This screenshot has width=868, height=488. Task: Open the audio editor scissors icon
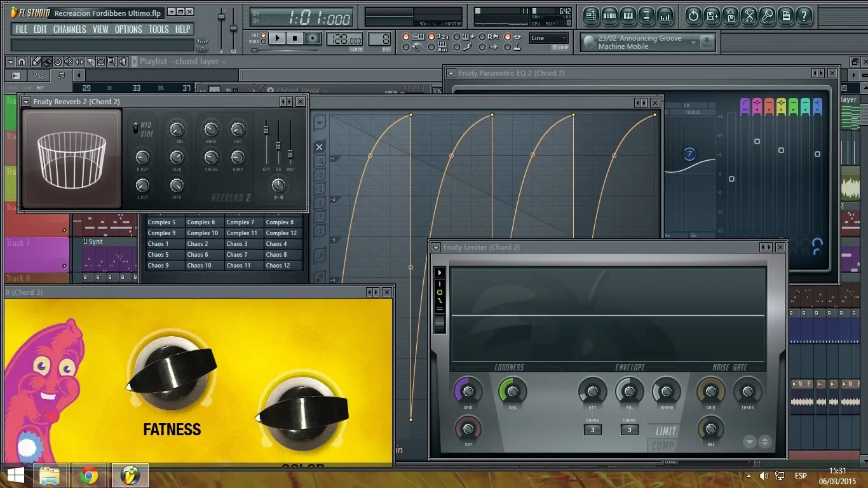[x=749, y=16]
